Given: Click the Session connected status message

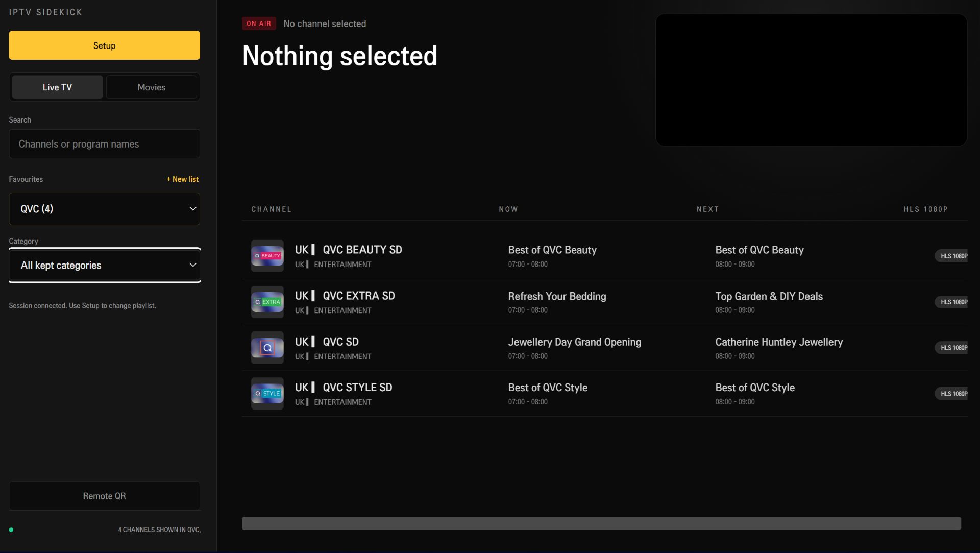Looking at the screenshot, I should coord(82,306).
